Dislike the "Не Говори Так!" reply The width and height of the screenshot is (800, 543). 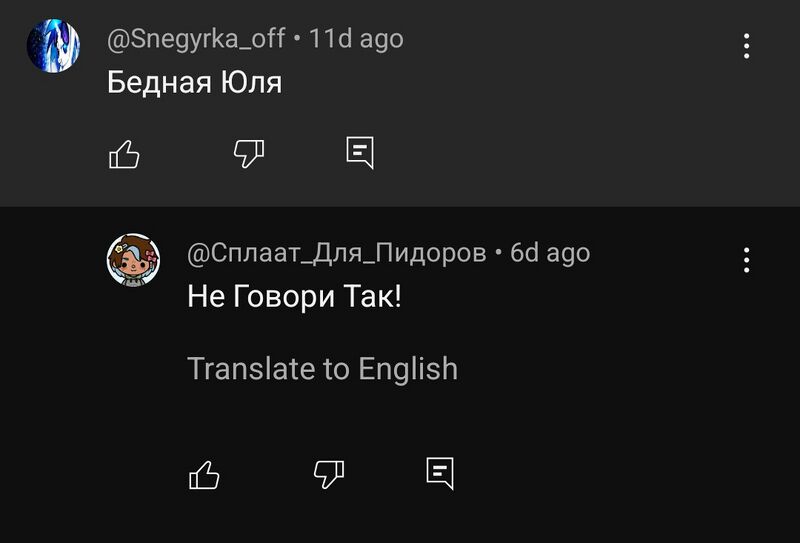click(x=329, y=473)
